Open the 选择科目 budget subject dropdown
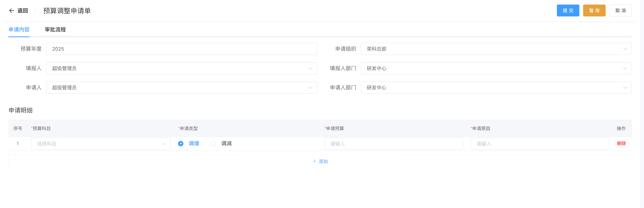The image size is (644, 208). [x=101, y=144]
